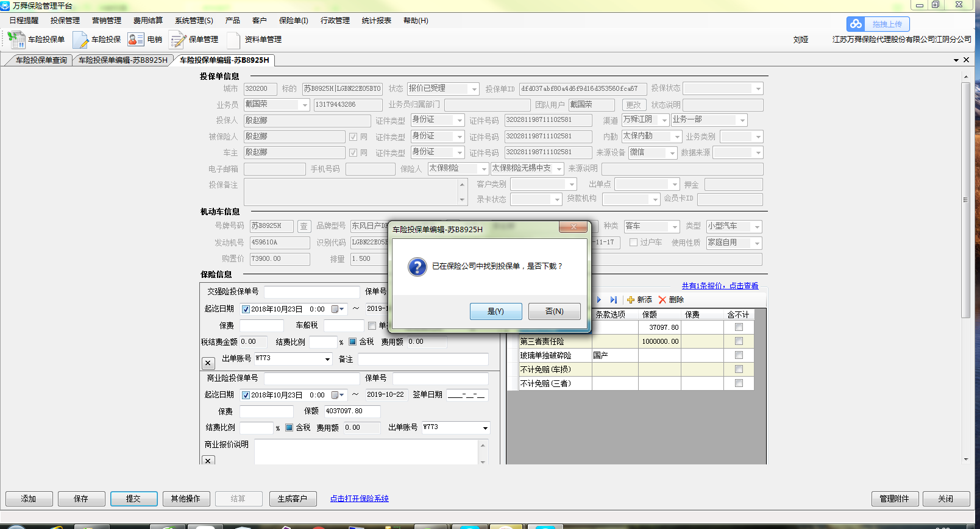Open 资料单管理 from the toolbar
This screenshot has width=980, height=529.
tap(234, 40)
